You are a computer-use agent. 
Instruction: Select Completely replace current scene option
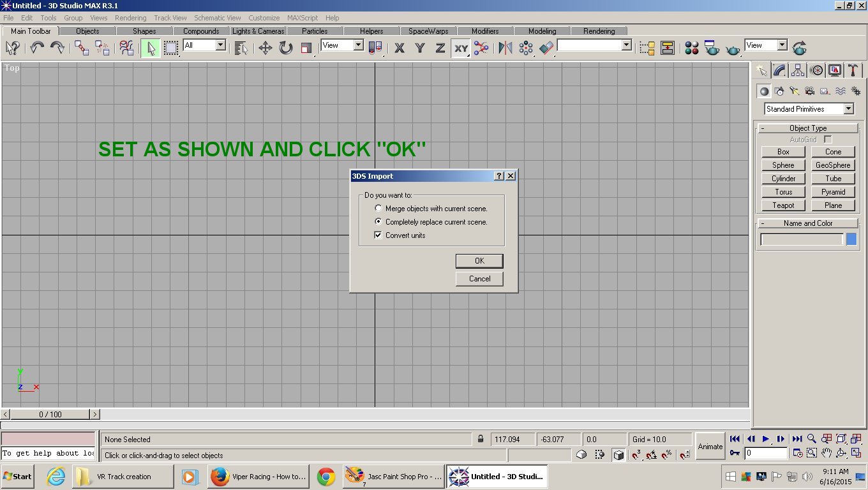(x=431, y=222)
